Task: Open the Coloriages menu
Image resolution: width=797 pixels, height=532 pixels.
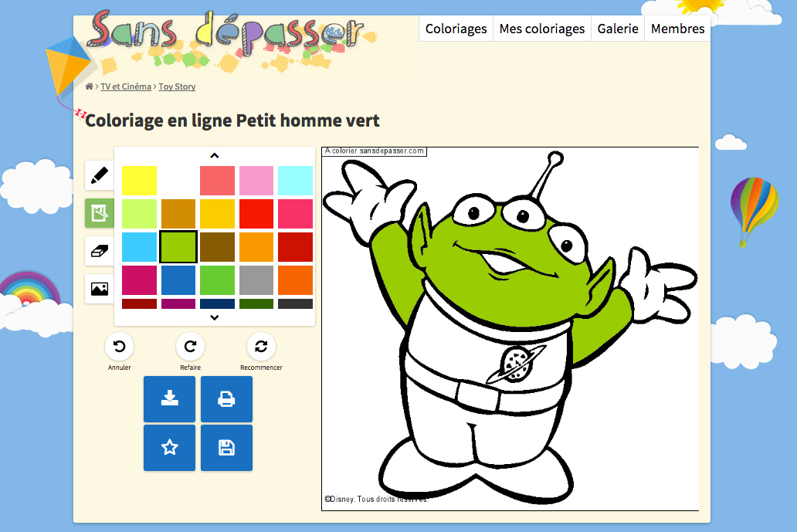Action: (456, 29)
